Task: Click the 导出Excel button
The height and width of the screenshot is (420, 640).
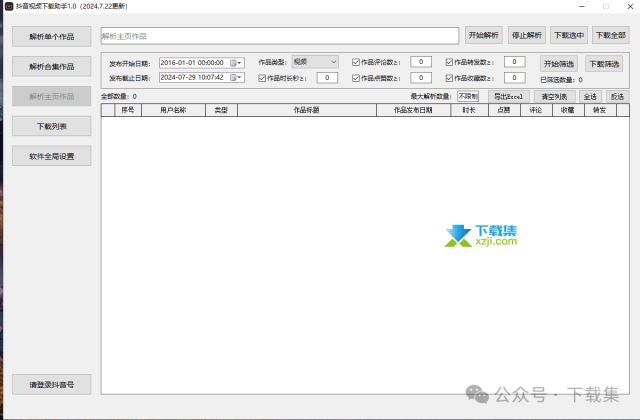Action: click(509, 97)
